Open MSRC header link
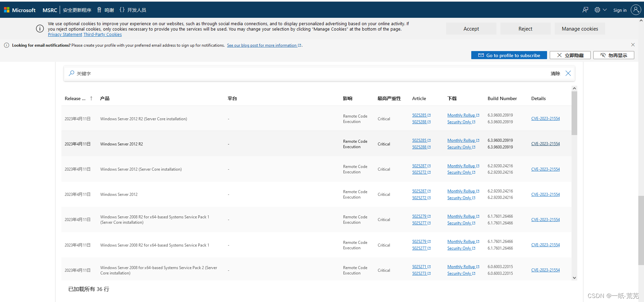The image size is (644, 302). pyautogui.click(x=50, y=10)
